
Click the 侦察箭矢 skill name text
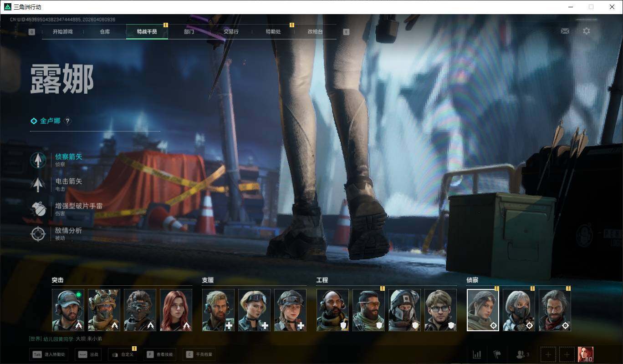coord(69,157)
